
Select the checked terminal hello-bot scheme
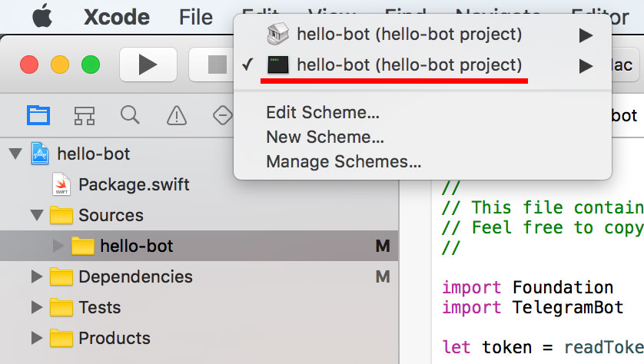click(422, 65)
